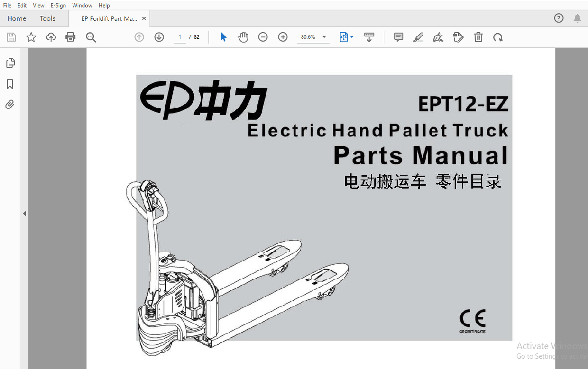588x369 pixels.
Task: Open the Page Thumbnails panel
Action: (x=10, y=62)
